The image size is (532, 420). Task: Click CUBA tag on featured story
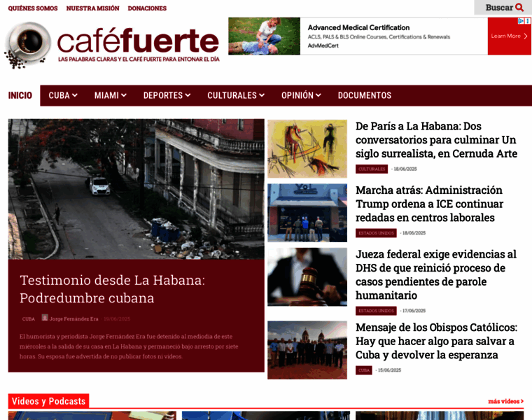pos(29,319)
